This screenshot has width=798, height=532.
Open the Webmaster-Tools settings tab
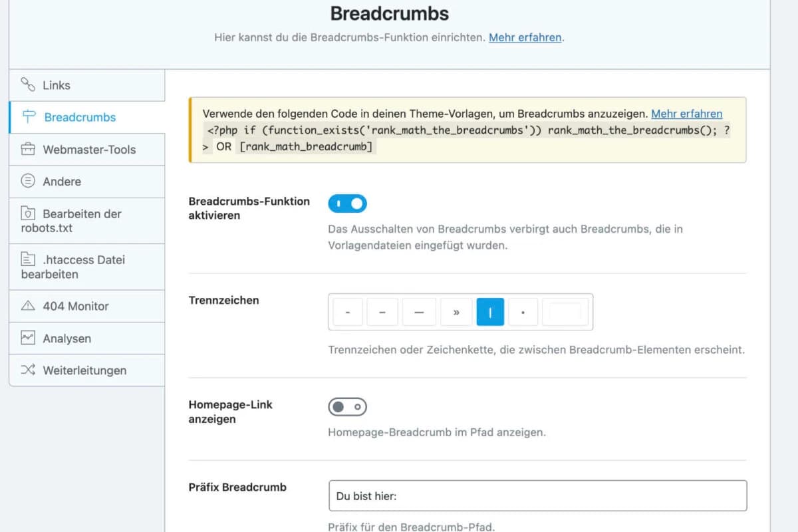89,150
